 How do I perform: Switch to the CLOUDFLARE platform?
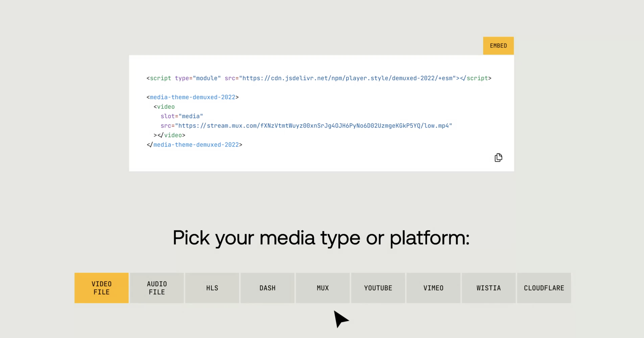pos(544,288)
